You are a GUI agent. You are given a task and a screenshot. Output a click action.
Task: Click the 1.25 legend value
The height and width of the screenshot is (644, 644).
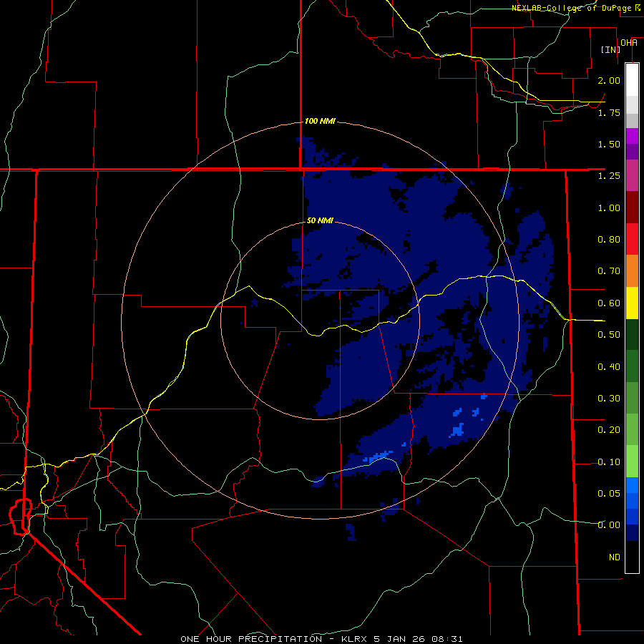point(609,176)
